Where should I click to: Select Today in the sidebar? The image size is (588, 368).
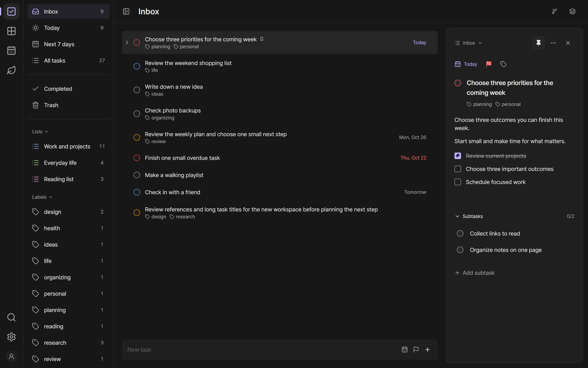pos(68,28)
